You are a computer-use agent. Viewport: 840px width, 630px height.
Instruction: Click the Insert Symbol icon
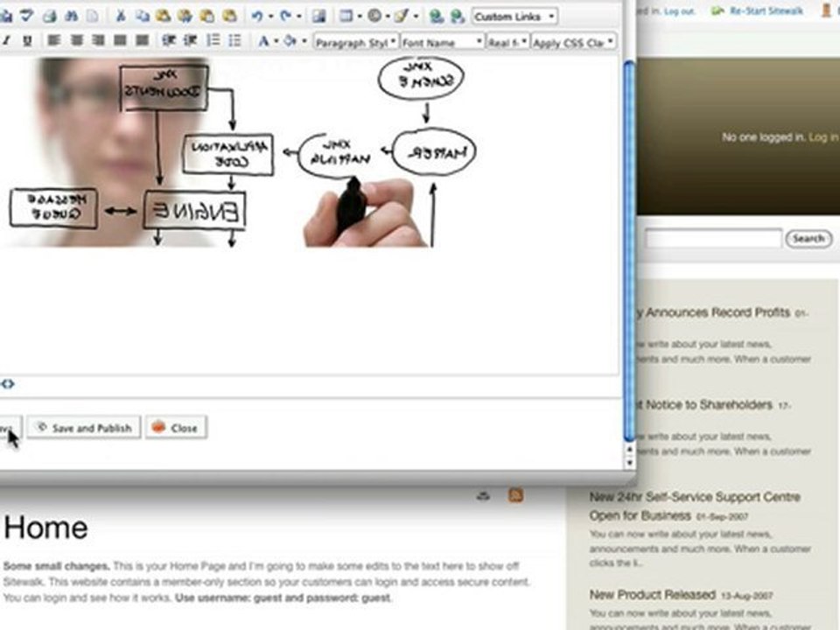(x=375, y=16)
